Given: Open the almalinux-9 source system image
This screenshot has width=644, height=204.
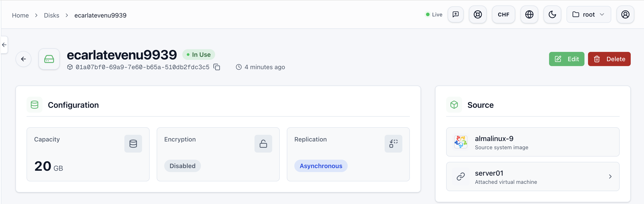Looking at the screenshot, I should (x=532, y=142).
